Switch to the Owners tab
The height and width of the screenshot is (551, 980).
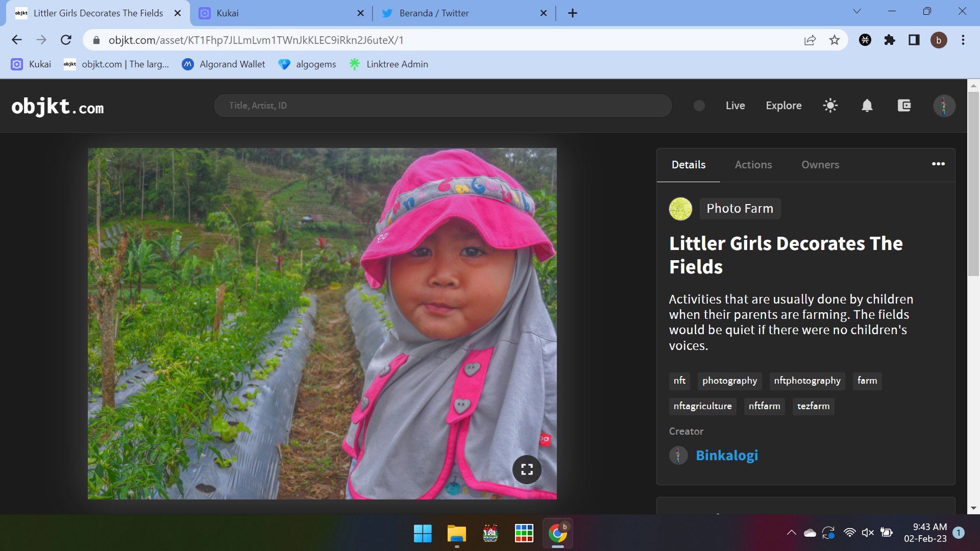pos(820,165)
